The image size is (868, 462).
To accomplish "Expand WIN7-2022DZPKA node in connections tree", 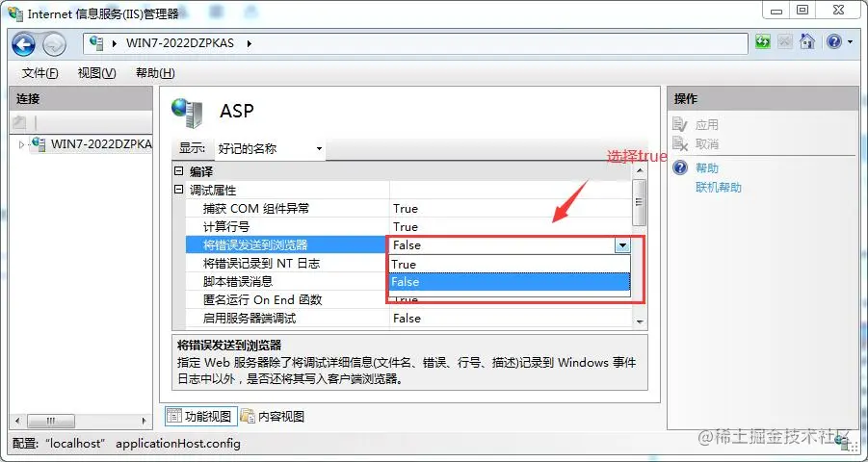I will pos(21,145).
